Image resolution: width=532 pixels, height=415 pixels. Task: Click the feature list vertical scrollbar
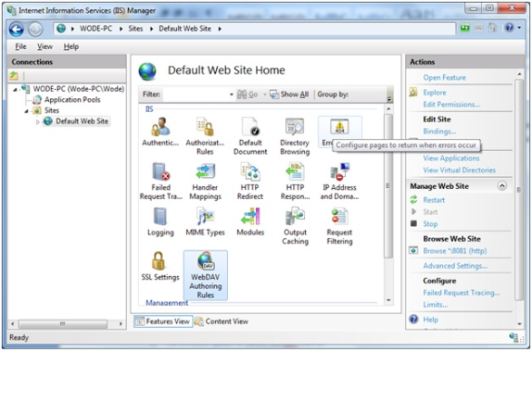(x=388, y=186)
